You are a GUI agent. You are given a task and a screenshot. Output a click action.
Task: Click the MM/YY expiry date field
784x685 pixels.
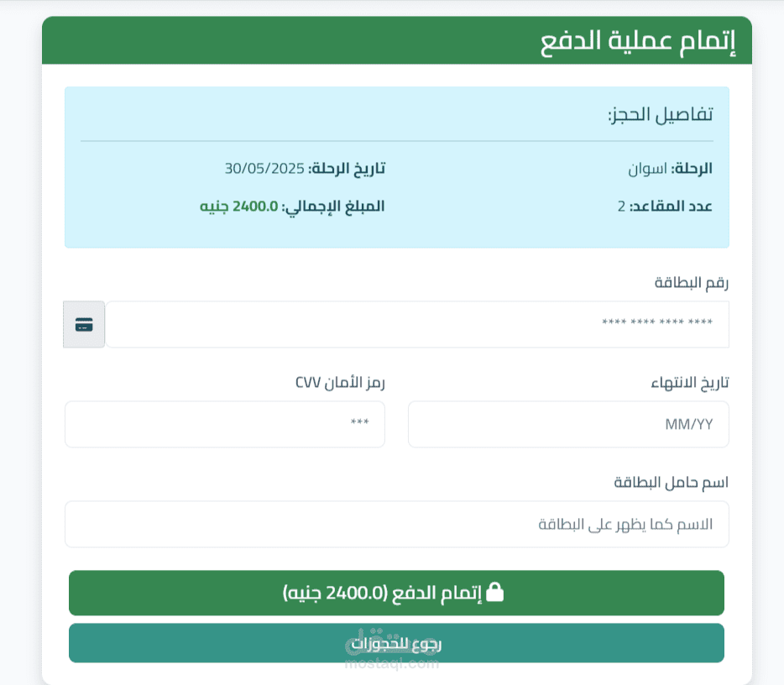coord(568,425)
